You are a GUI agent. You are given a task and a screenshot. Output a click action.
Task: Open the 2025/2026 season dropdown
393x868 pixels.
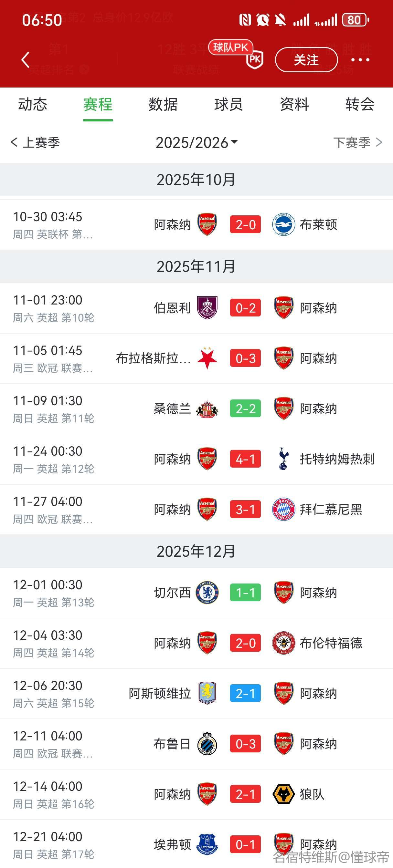coord(196,142)
